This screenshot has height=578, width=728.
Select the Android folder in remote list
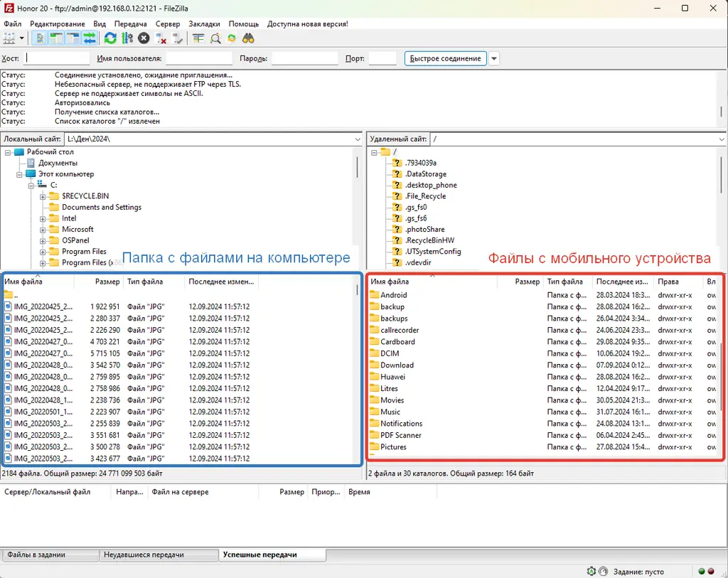[x=393, y=295]
